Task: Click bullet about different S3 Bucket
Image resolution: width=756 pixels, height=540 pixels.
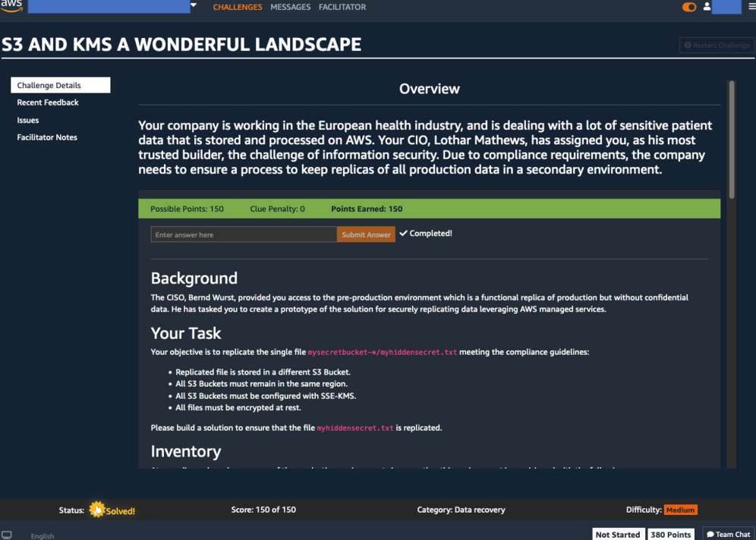Action: [x=263, y=372]
